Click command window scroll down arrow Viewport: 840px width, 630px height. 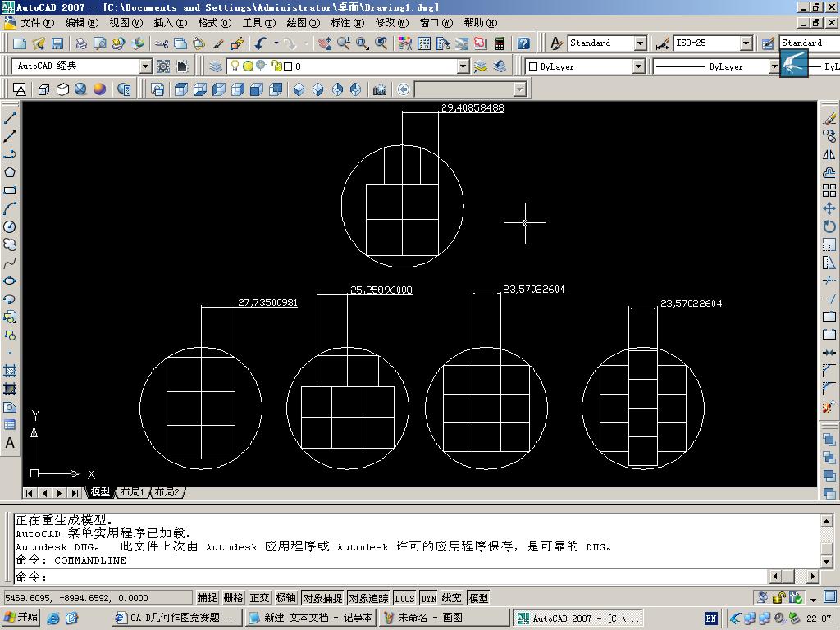pyautogui.click(x=827, y=561)
